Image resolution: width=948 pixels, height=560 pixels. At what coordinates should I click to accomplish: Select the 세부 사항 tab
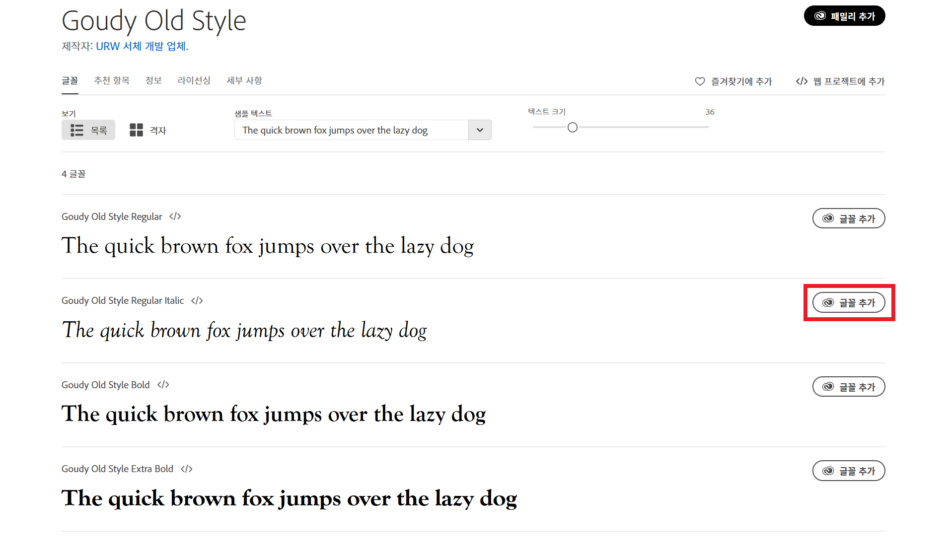coord(244,80)
